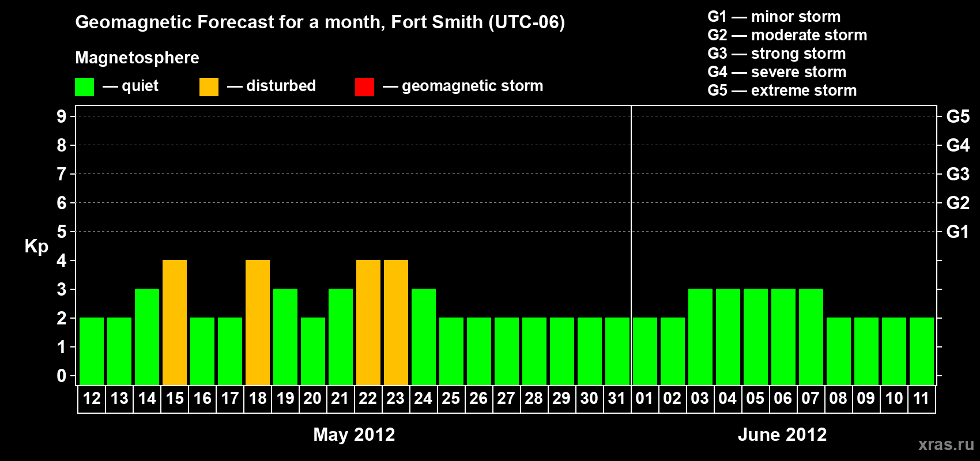Click the green bar for June 03
Screen dimensions: 980x461
pyautogui.click(x=700, y=337)
